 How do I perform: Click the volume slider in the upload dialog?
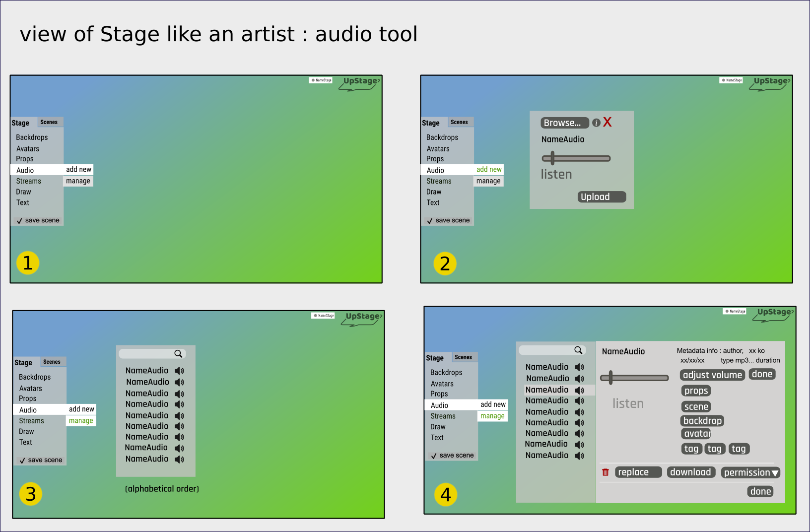pos(576,158)
